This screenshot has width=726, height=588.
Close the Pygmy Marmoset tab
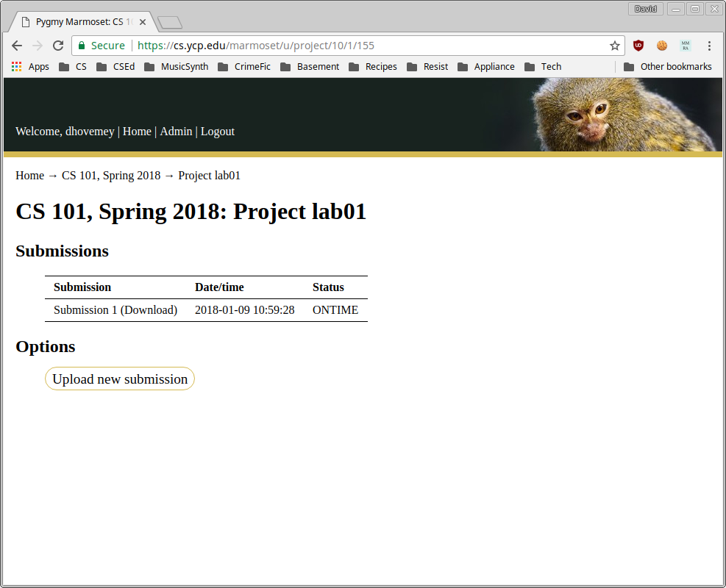[x=143, y=22]
